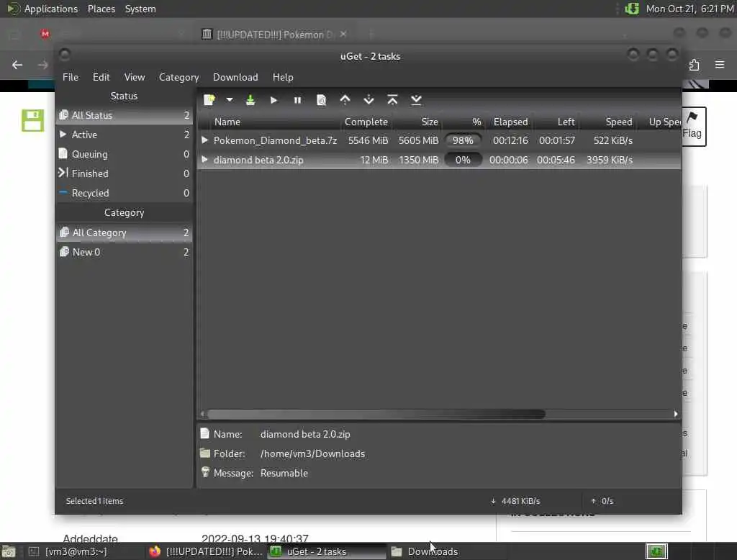Click the left scroll arrow of the download list
This screenshot has height=560, width=737.
pyautogui.click(x=202, y=414)
